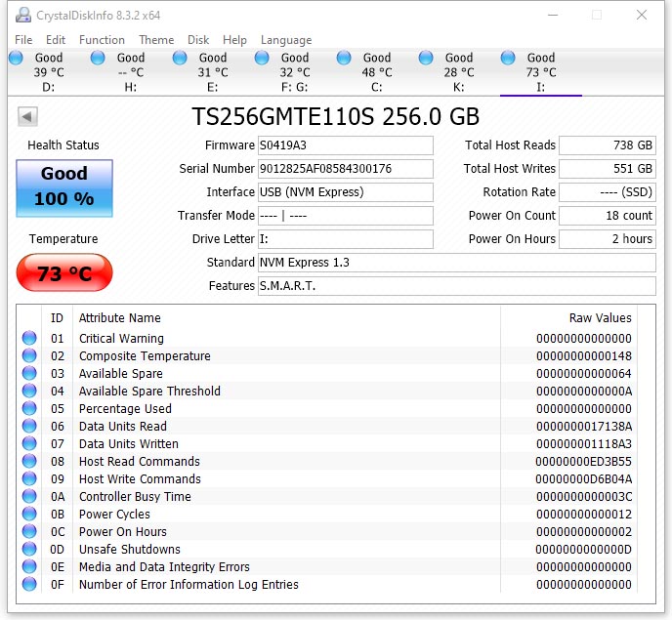Image resolution: width=672 pixels, height=620 pixels.
Task: Select raw value 000000000000064
Action: [584, 374]
